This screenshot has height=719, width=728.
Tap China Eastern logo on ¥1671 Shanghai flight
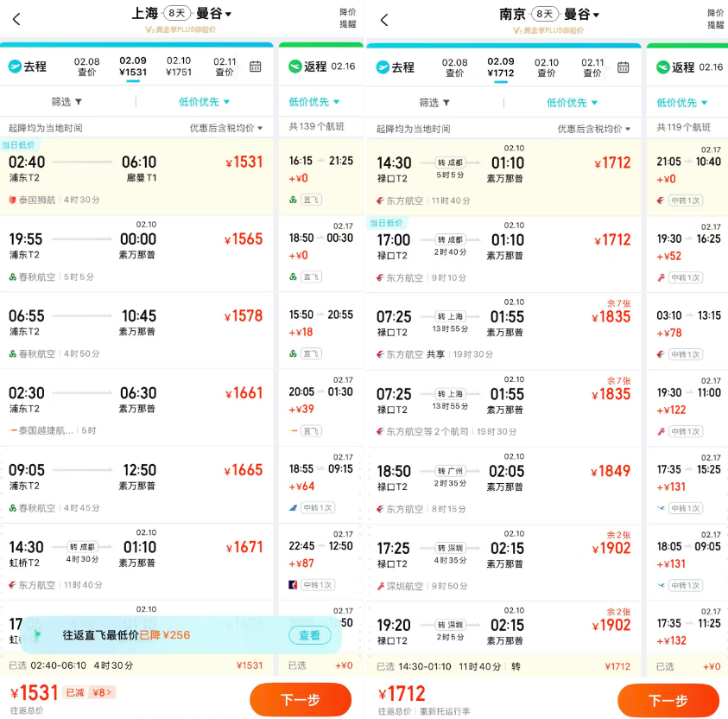click(x=13, y=585)
